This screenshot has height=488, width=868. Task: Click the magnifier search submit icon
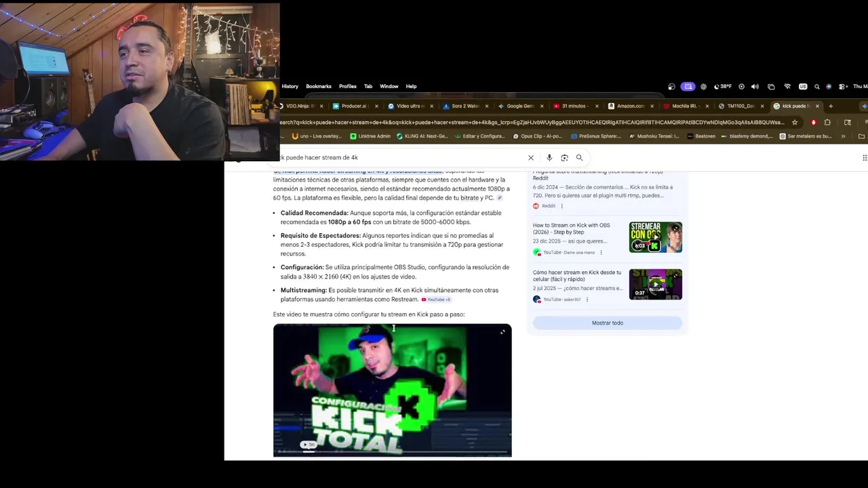coord(579,157)
